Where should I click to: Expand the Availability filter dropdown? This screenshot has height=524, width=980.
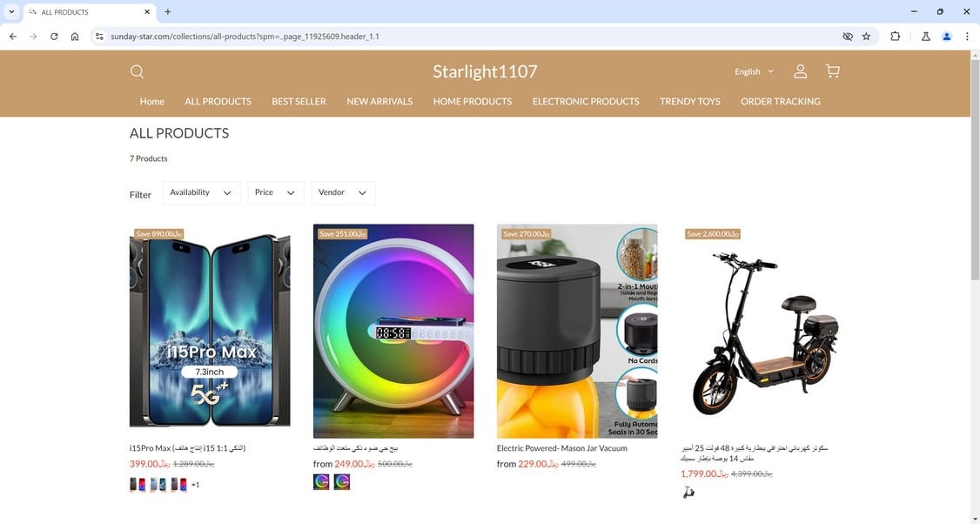pyautogui.click(x=201, y=192)
